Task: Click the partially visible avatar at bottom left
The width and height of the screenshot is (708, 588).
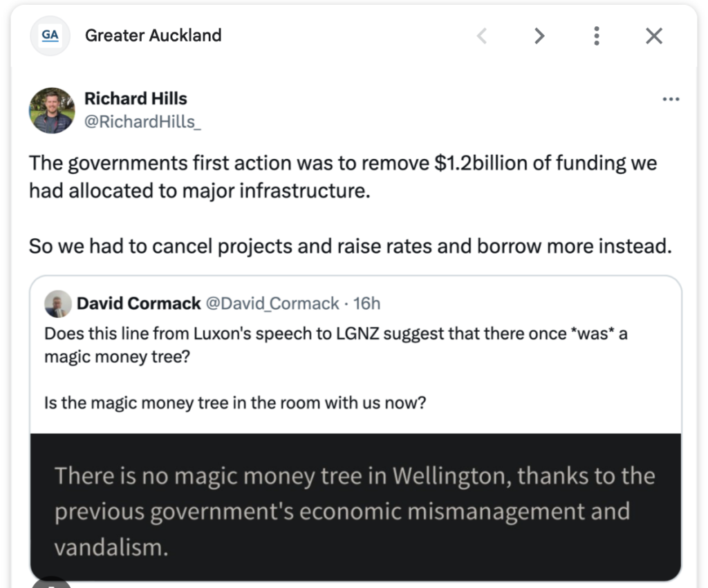Action: pyautogui.click(x=52, y=582)
